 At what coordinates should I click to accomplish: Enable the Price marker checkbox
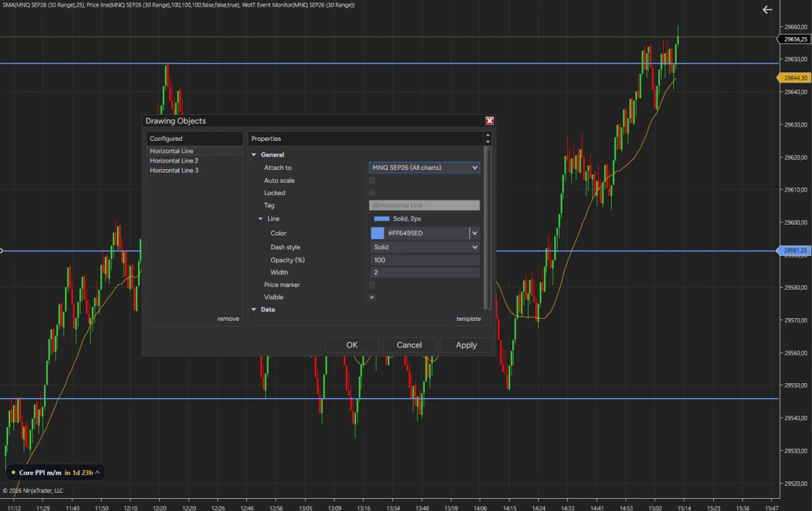pyautogui.click(x=372, y=285)
